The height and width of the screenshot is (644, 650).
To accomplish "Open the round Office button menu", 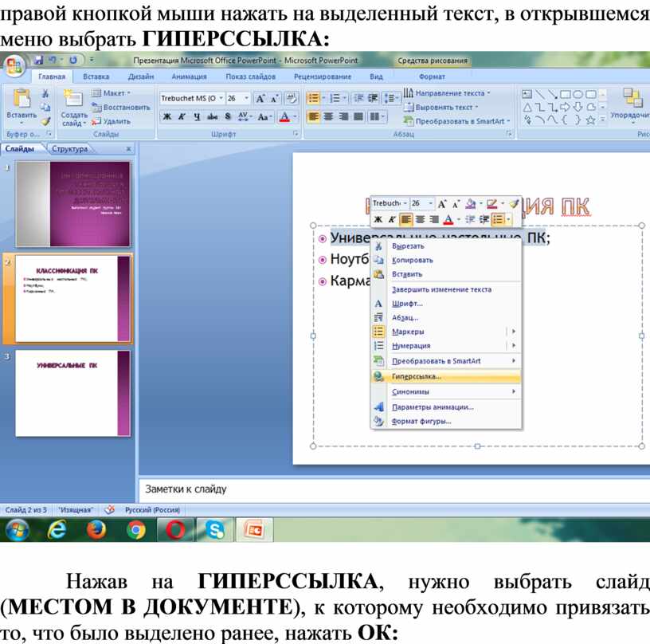I will [x=14, y=65].
